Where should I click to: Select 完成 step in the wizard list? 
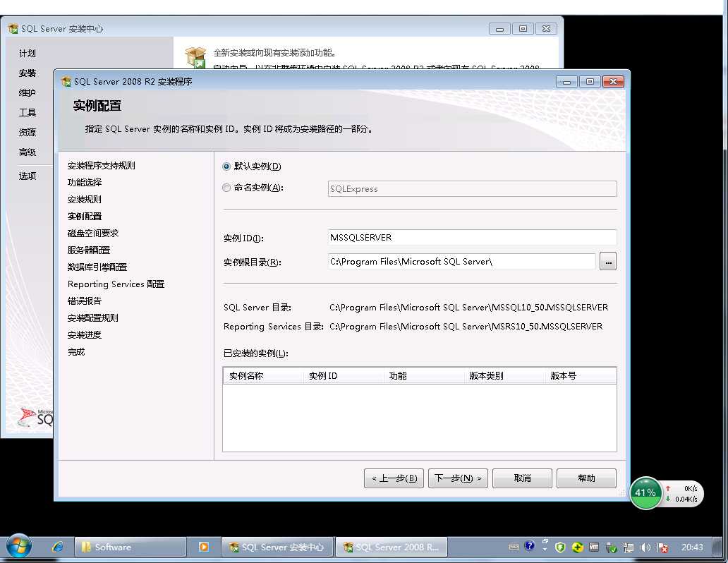76,351
